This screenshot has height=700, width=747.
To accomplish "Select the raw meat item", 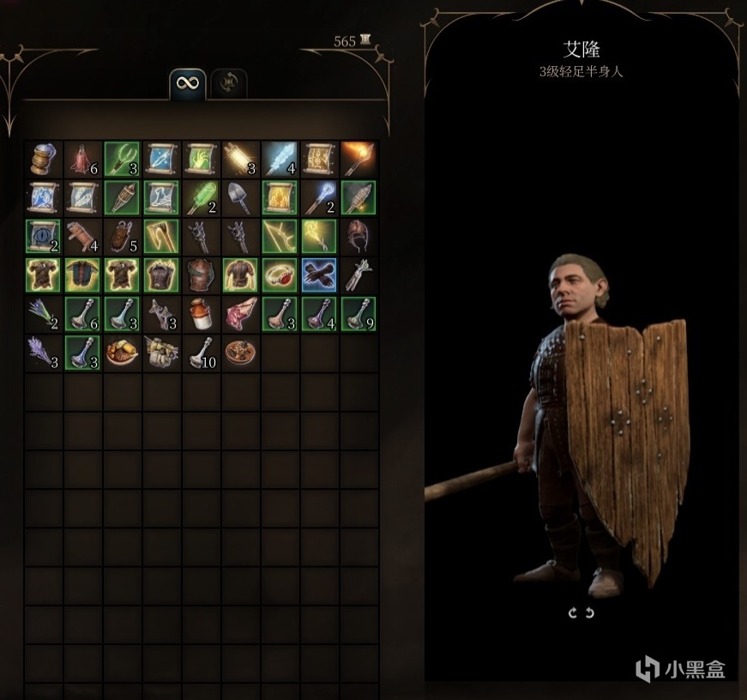I will [x=241, y=315].
